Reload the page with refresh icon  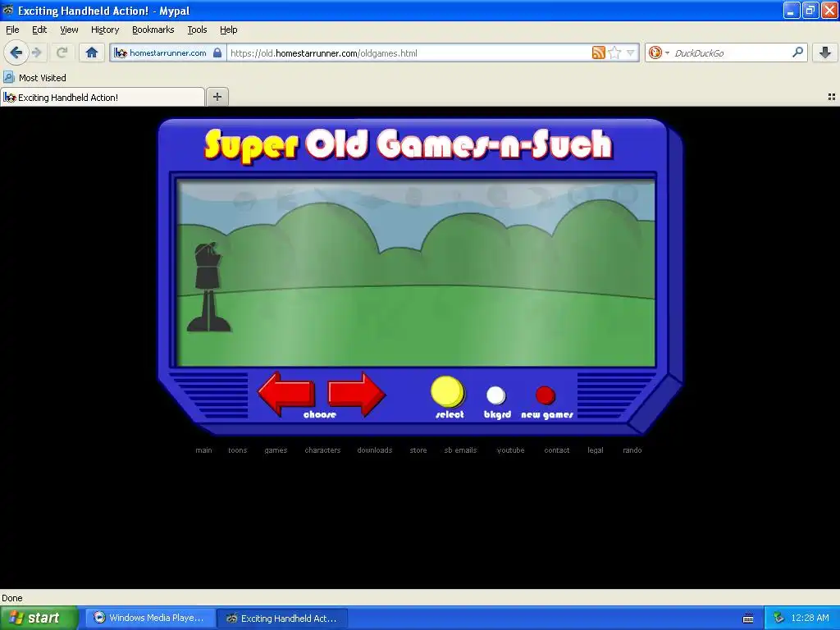pyautogui.click(x=62, y=52)
